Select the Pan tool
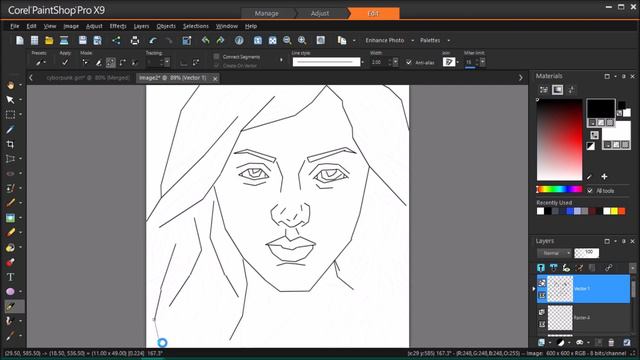640x360 pixels. (x=10, y=84)
